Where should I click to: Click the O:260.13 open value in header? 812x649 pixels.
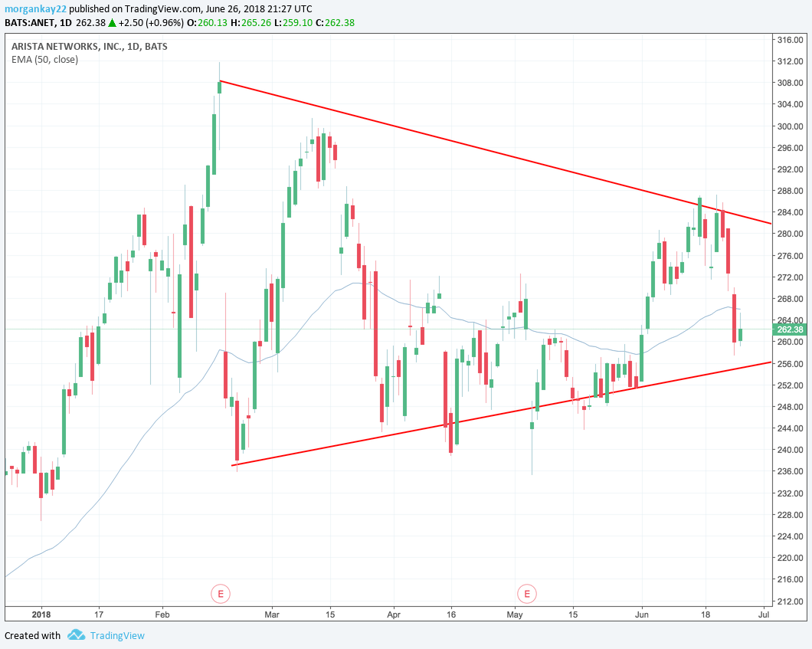pos(207,23)
